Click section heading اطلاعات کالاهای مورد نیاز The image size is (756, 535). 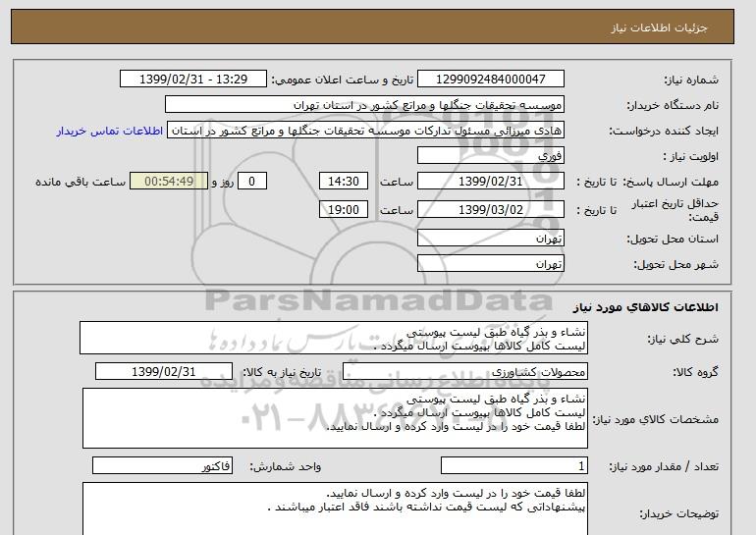click(646, 307)
